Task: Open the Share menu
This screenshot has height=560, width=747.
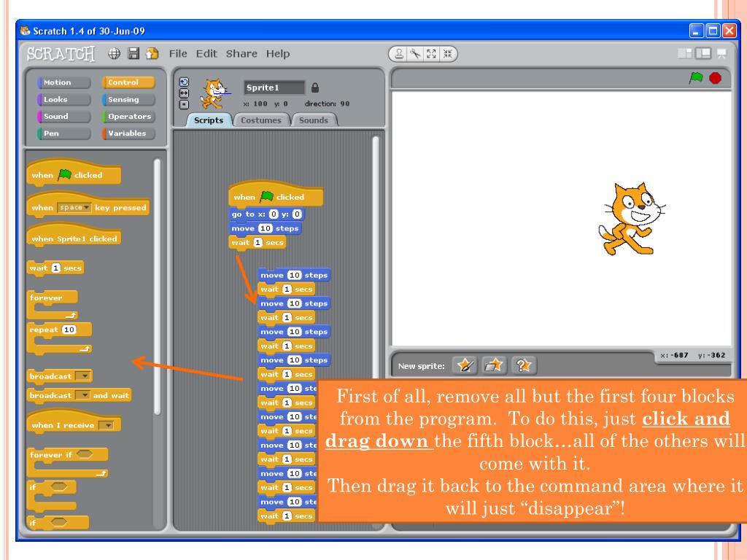Action: pyautogui.click(x=241, y=54)
